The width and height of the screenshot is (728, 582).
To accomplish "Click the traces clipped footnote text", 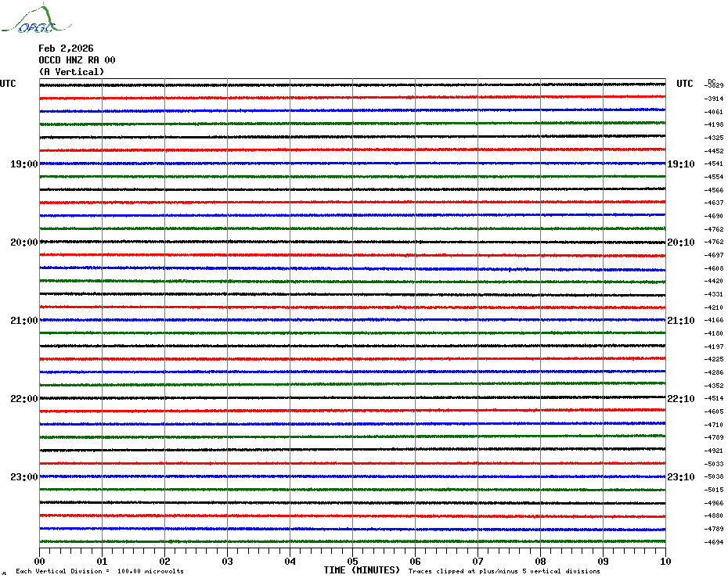I will 504,572.
